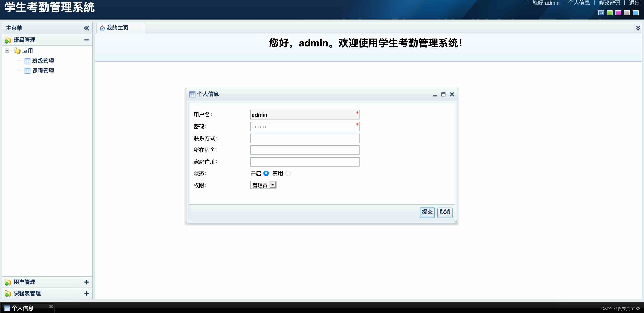Select the 开启 status radio button
This screenshot has height=313, width=644.
[x=266, y=173]
